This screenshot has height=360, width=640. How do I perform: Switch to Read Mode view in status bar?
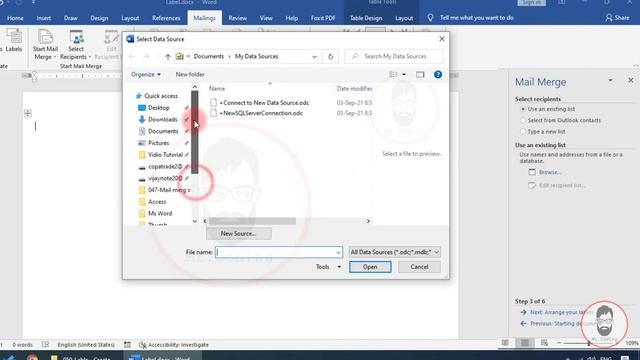(x=505, y=343)
